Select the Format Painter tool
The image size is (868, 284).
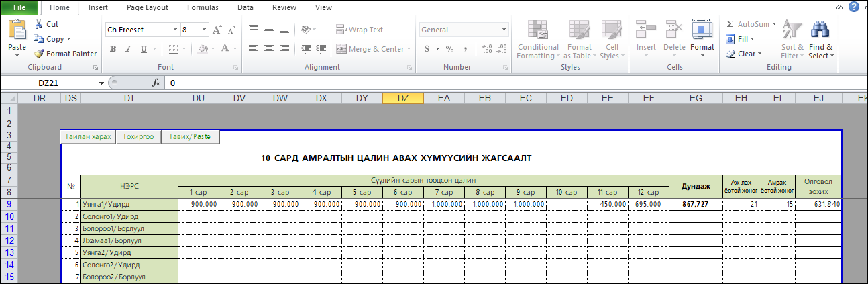pyautogui.click(x=65, y=54)
